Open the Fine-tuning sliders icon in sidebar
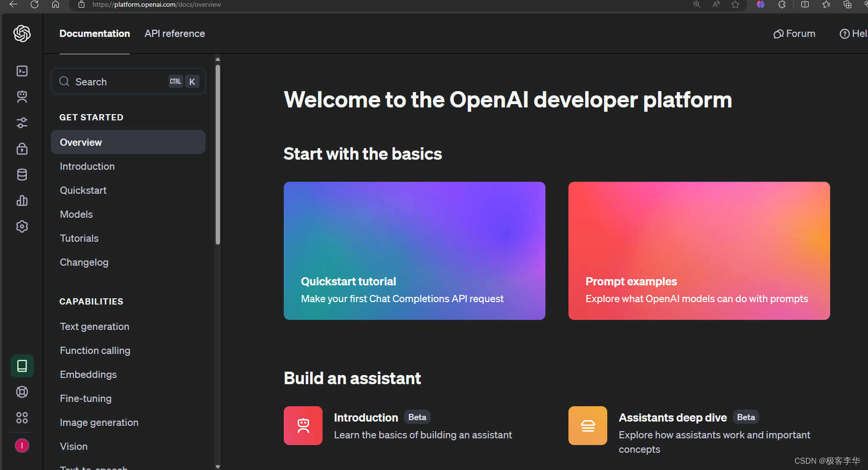Screen dimensions: 868x470 pos(22,123)
